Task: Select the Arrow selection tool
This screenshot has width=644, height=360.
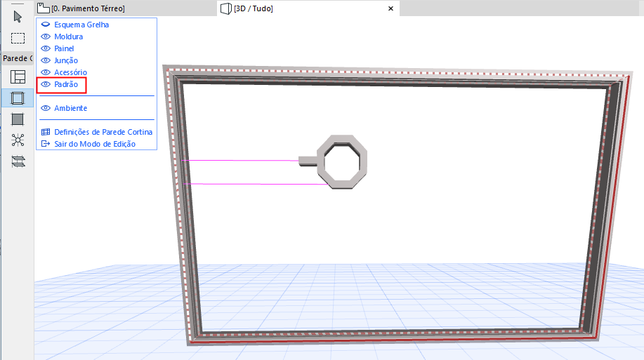Action: coord(18,17)
